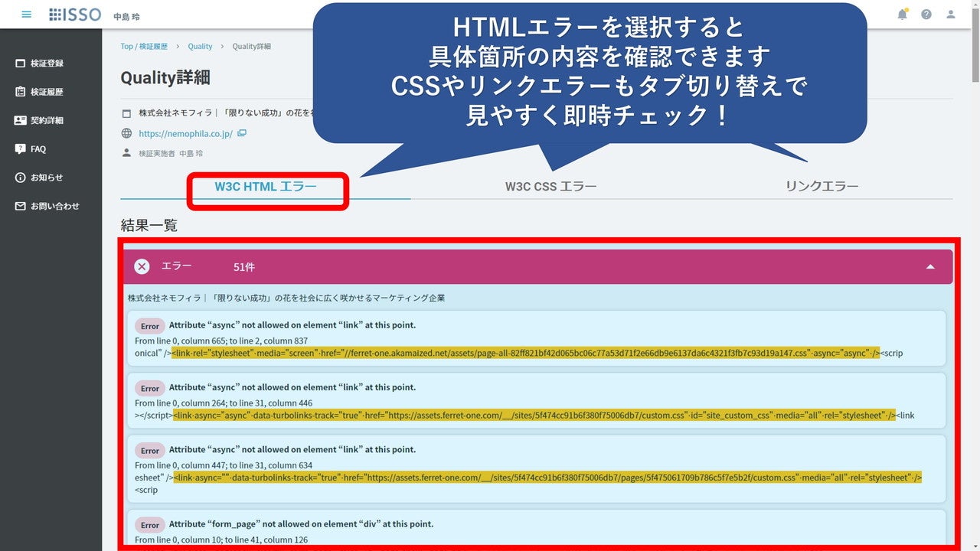This screenshot has height=551, width=980.
Task: Go to Quality breadcrumb link
Action: point(200,47)
